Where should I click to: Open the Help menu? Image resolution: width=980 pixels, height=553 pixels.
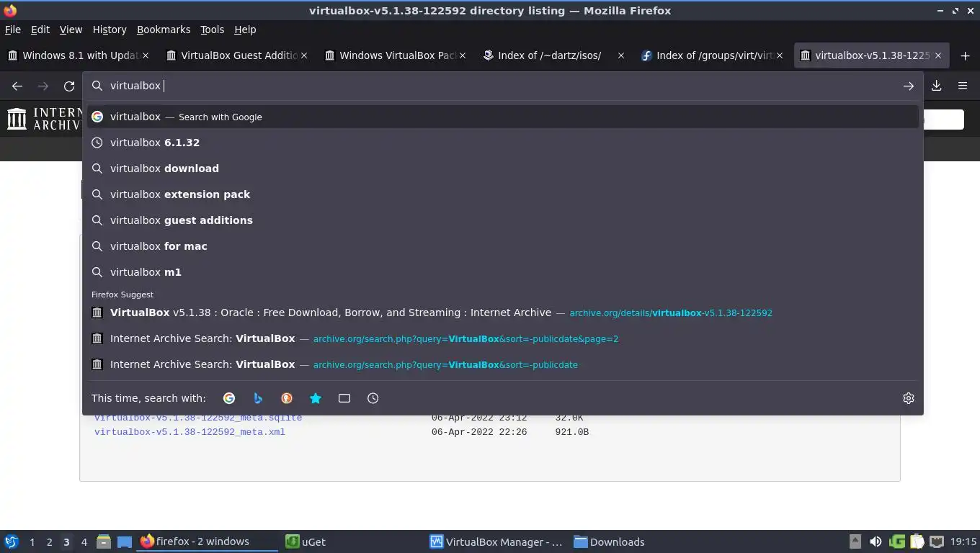tap(245, 30)
